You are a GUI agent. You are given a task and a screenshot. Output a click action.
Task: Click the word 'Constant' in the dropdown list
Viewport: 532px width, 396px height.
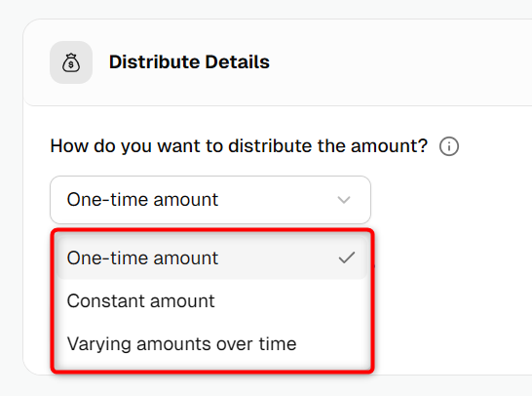tap(106, 301)
